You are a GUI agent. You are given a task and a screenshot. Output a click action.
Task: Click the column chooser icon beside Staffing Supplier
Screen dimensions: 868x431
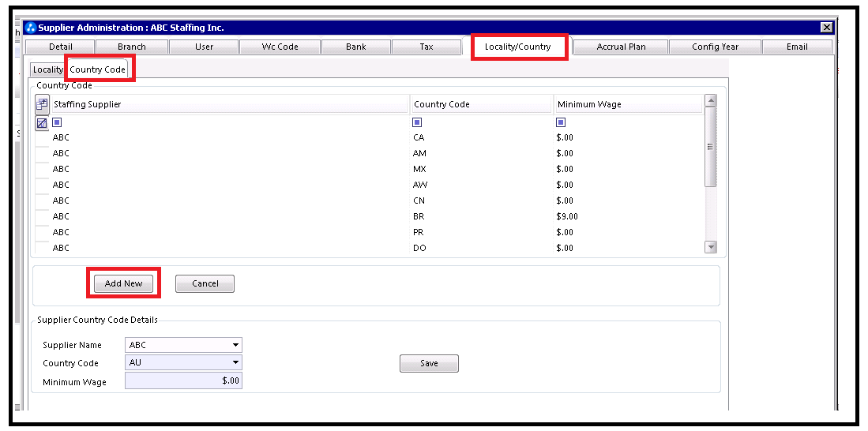(x=42, y=104)
